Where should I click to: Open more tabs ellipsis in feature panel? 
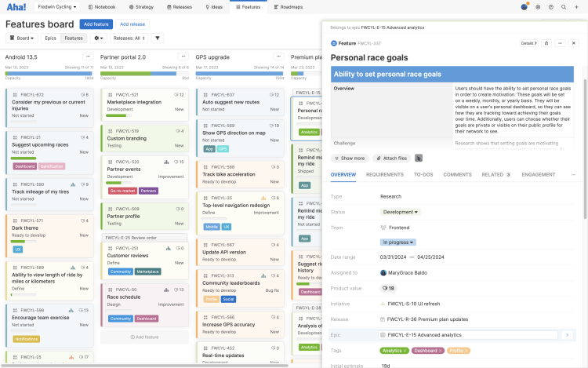[x=573, y=175]
